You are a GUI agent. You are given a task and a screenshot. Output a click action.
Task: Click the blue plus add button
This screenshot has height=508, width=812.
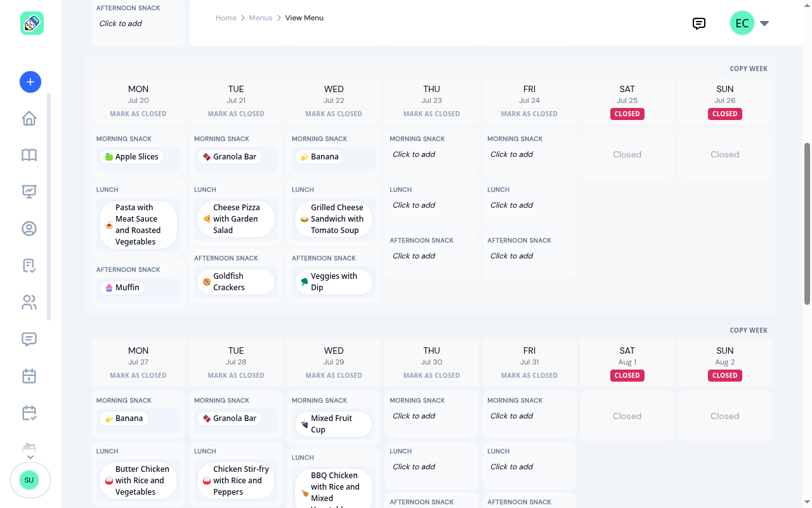[x=30, y=82]
